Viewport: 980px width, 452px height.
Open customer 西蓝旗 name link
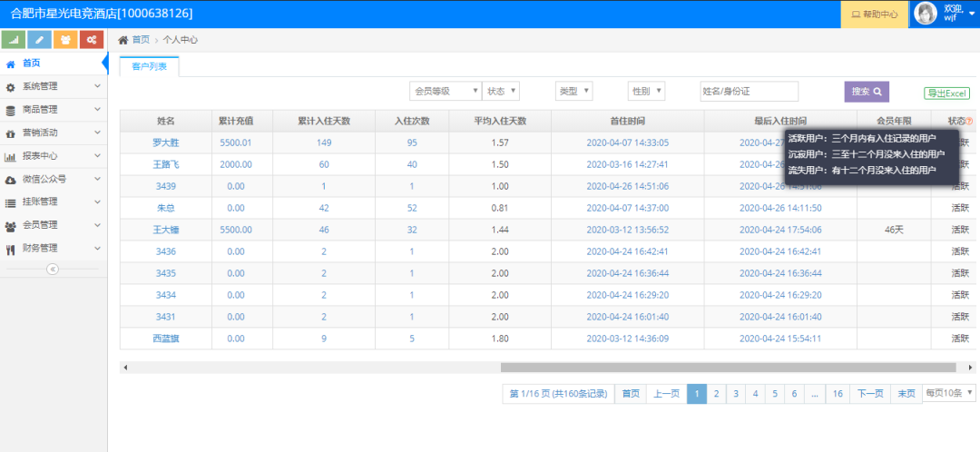coord(166,339)
